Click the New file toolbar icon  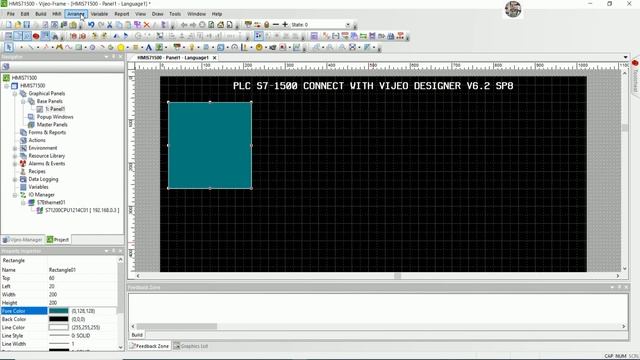[9, 25]
